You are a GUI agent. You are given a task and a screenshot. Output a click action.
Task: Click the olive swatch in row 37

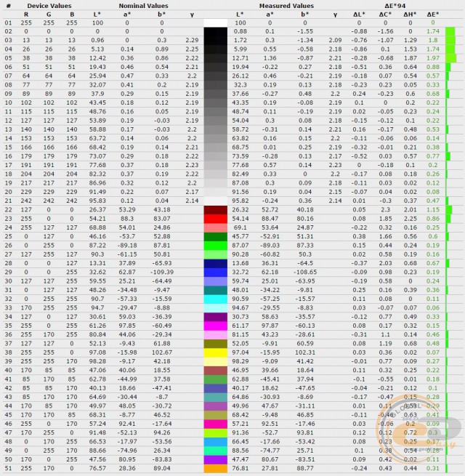(216, 344)
